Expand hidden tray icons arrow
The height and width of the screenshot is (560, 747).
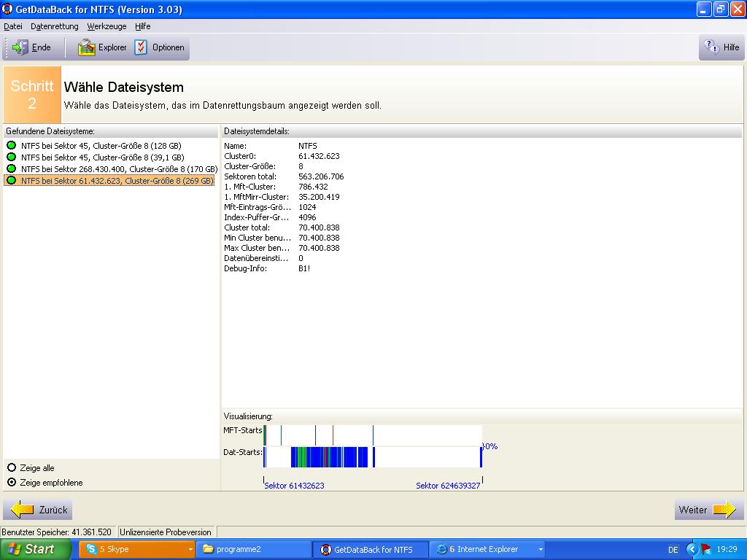(692, 550)
